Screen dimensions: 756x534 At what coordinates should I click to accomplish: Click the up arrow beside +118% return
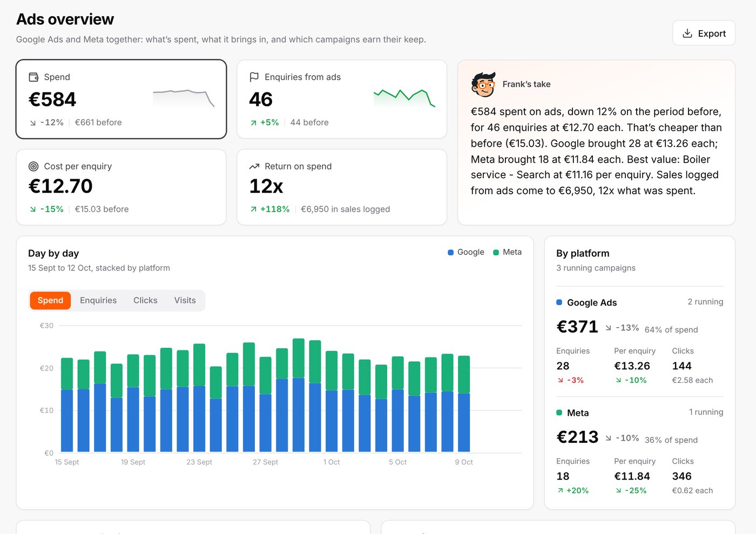[253, 209]
